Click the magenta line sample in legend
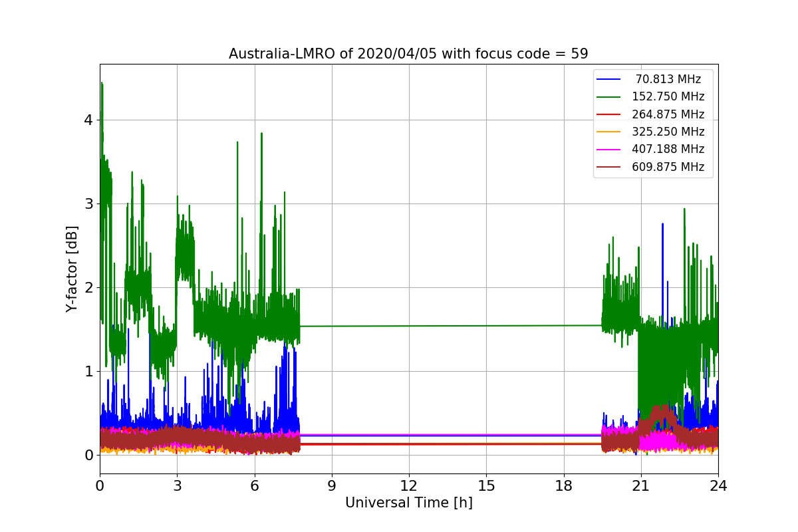Viewport: 798px width, 532px height. point(609,150)
